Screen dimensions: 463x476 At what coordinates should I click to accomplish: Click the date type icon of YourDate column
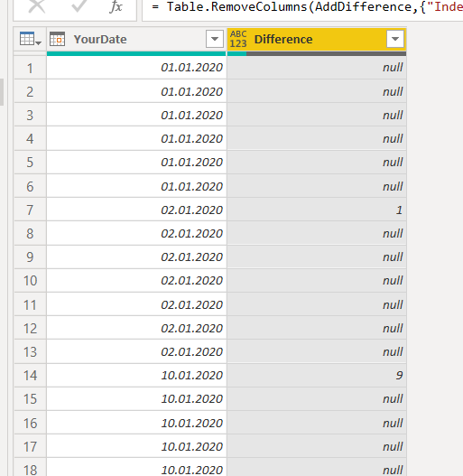coord(58,39)
